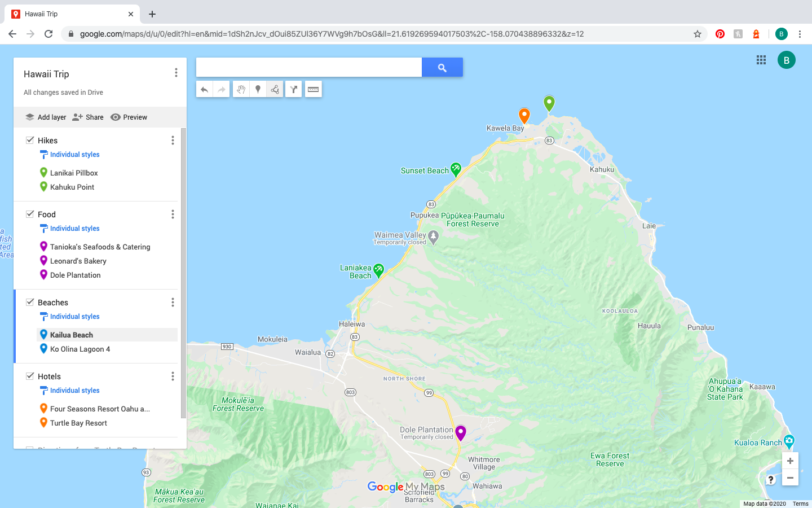This screenshot has width=812, height=508.
Task: Open Hikes layer options menu
Action: [x=173, y=141]
